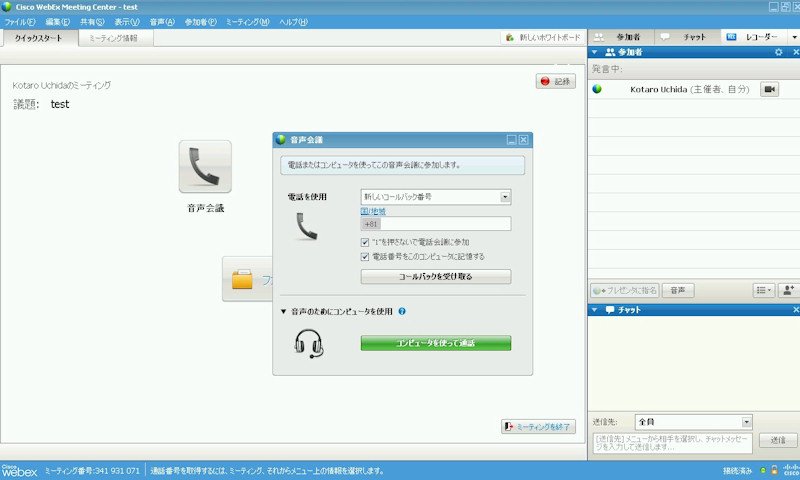800x480 pixels.
Task: Click the help icon beside computer audio
Action: [x=402, y=311]
